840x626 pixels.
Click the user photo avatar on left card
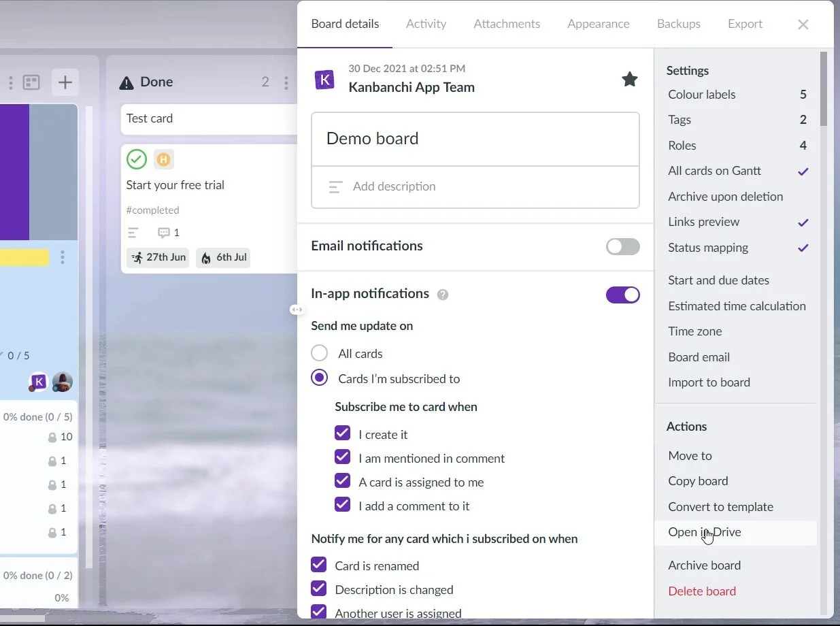tap(63, 382)
